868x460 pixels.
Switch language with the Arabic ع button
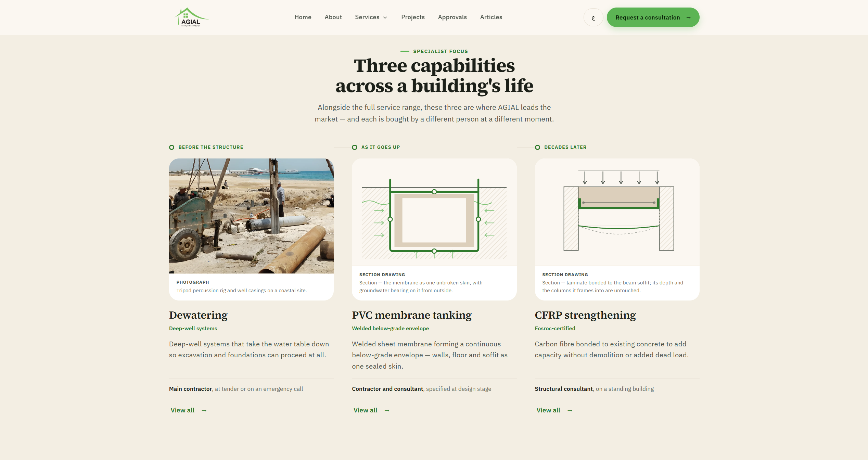(x=593, y=17)
